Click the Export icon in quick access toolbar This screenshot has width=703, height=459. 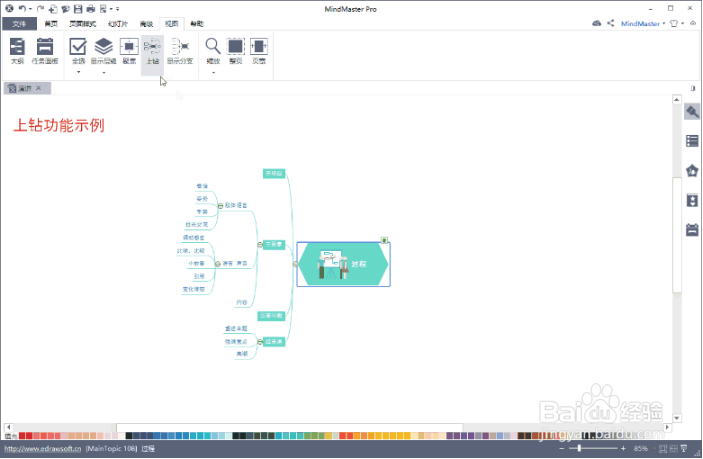(x=103, y=9)
